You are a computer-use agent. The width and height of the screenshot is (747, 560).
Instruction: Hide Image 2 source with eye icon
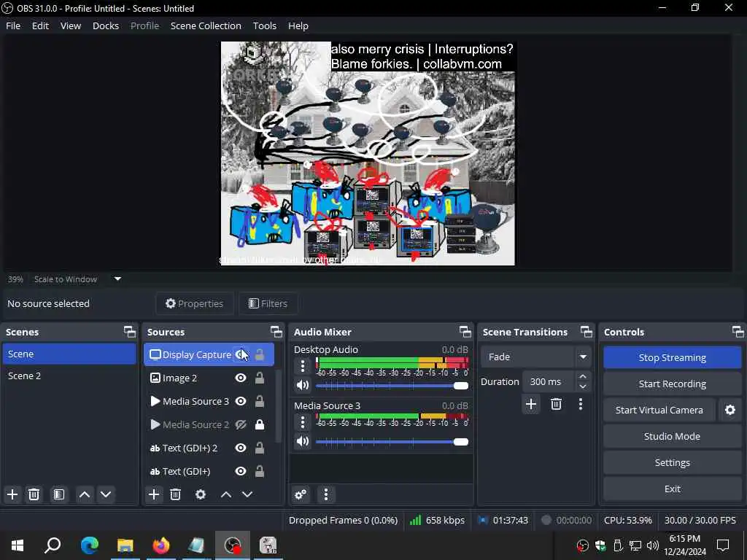pyautogui.click(x=241, y=378)
